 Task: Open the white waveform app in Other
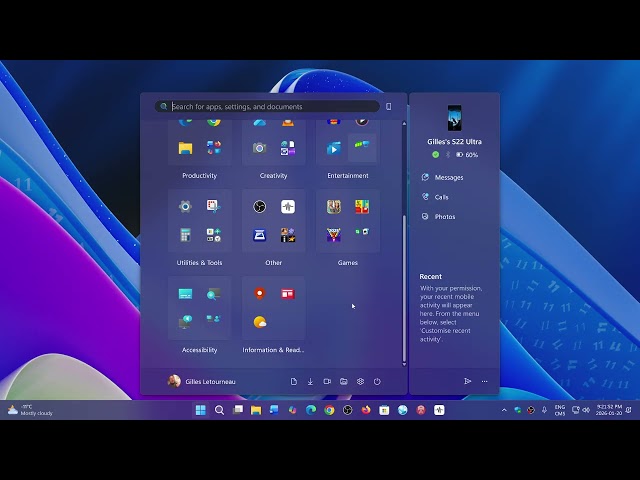click(288, 207)
